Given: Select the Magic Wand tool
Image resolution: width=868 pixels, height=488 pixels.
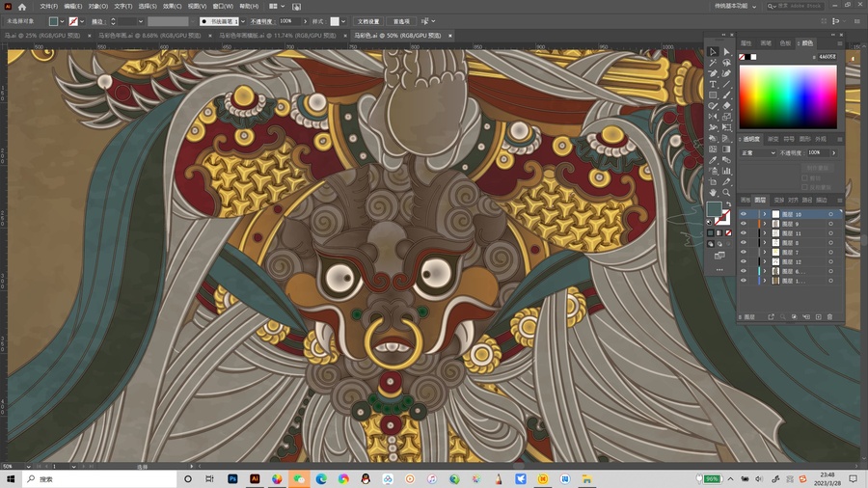Looking at the screenshot, I should click(x=713, y=63).
